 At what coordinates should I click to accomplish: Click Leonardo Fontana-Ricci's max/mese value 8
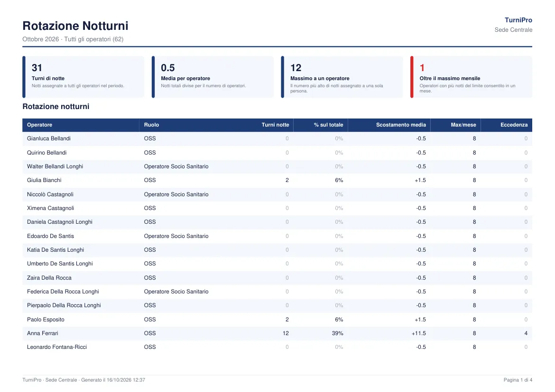point(474,347)
